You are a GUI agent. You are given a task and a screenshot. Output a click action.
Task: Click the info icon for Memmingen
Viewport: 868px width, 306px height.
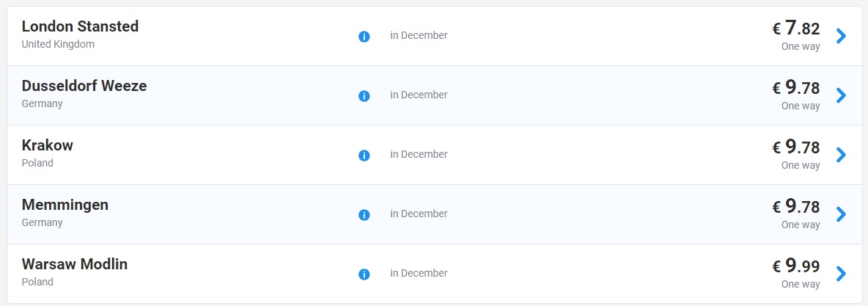click(364, 214)
